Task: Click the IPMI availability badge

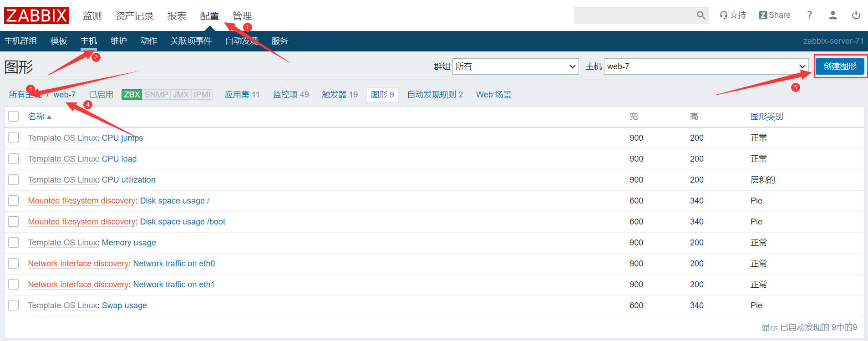Action: point(202,95)
